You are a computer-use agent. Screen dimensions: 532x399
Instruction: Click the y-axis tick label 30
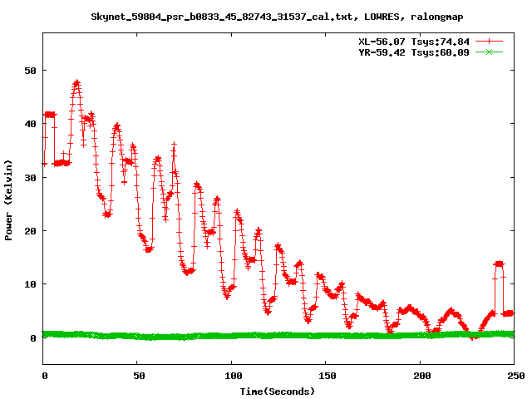30,177
